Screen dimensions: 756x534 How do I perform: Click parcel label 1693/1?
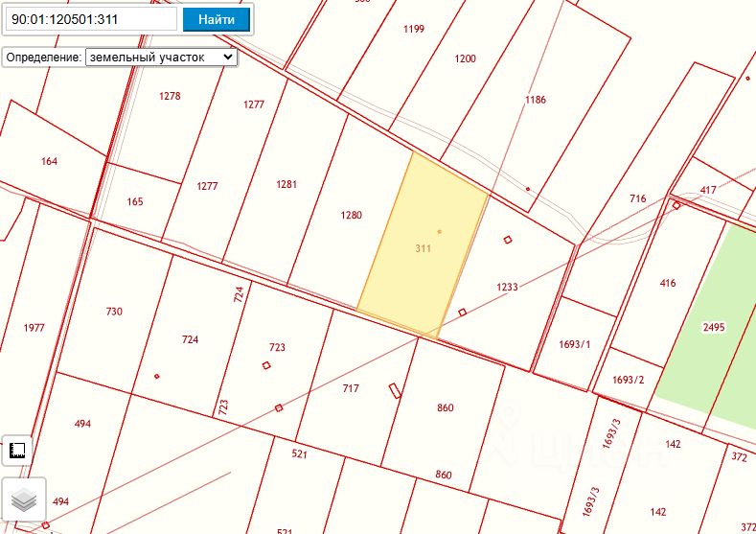[x=574, y=344]
